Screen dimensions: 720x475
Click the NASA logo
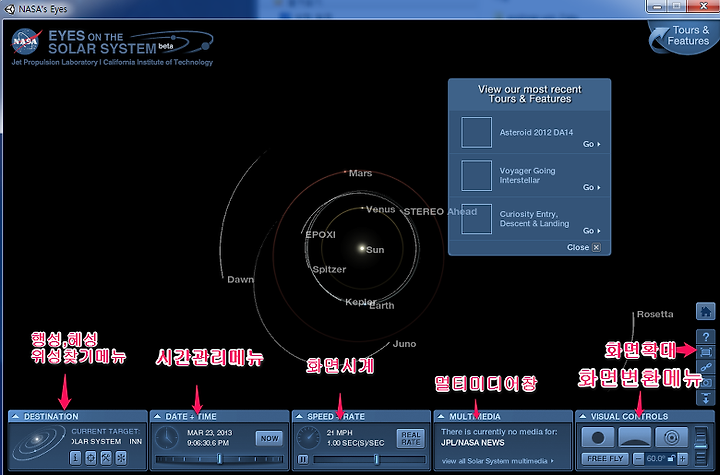[26, 41]
